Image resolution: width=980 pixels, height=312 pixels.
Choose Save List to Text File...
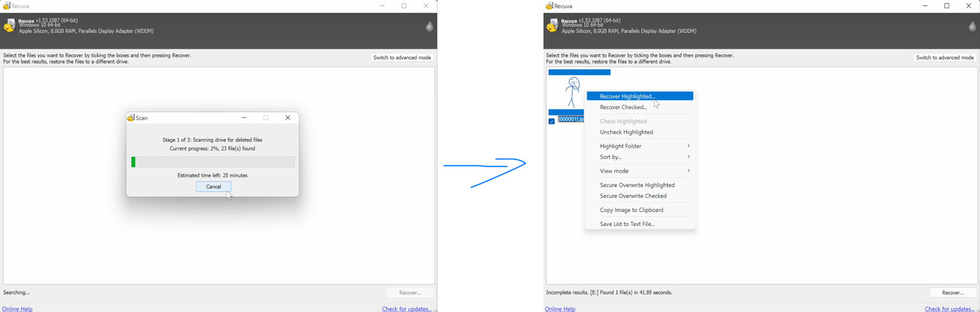[x=640, y=224]
